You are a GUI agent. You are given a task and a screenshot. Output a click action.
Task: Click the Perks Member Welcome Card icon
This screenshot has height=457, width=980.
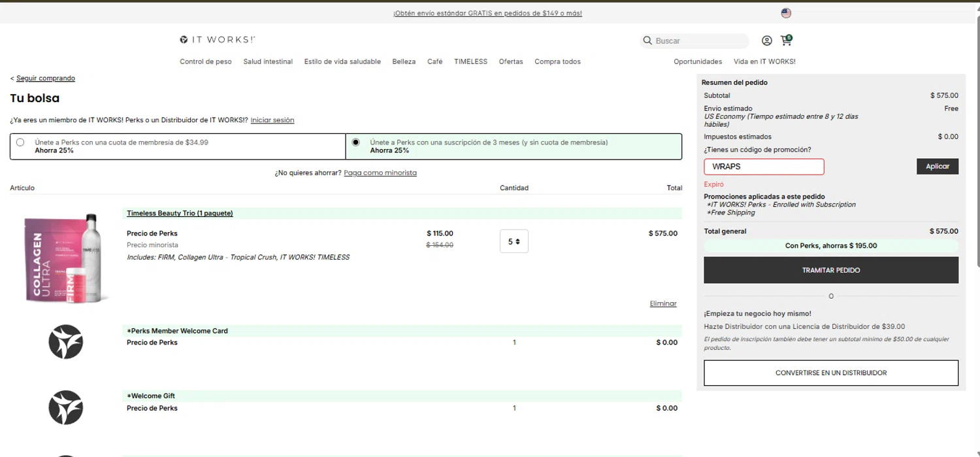(66, 342)
